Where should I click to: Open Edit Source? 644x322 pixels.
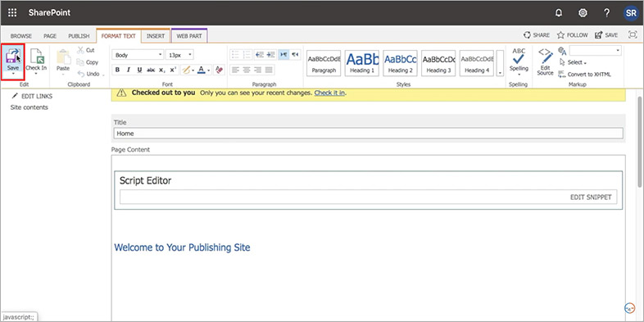click(546, 61)
